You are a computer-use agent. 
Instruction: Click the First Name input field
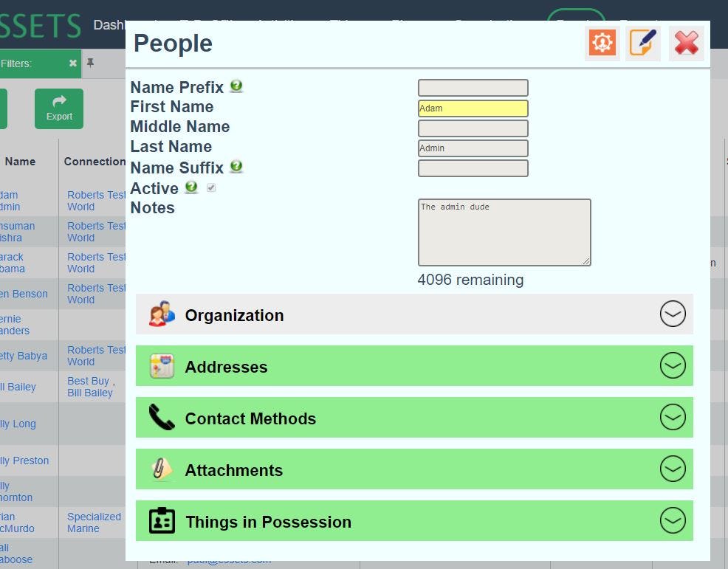click(473, 107)
